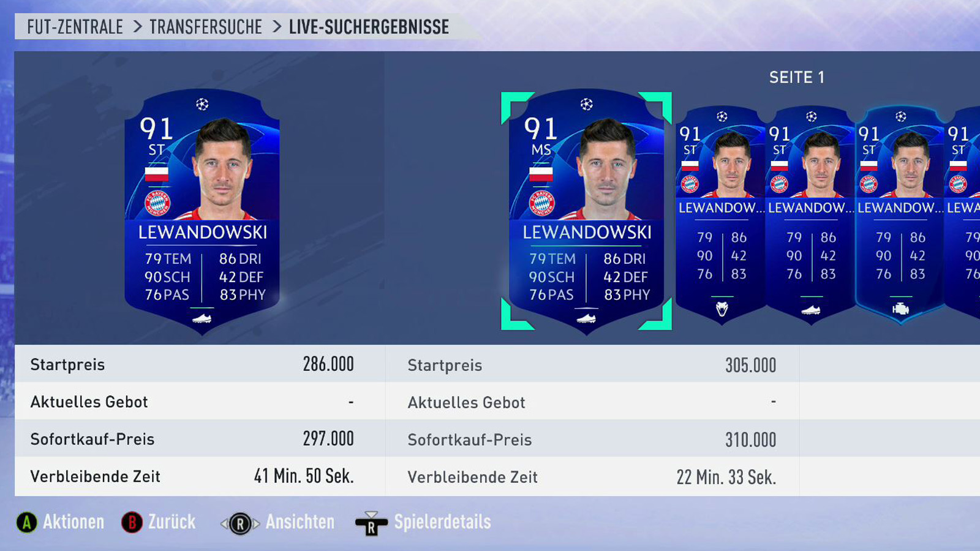Click the boot chemistry icon on the left comparison card

[202, 318]
